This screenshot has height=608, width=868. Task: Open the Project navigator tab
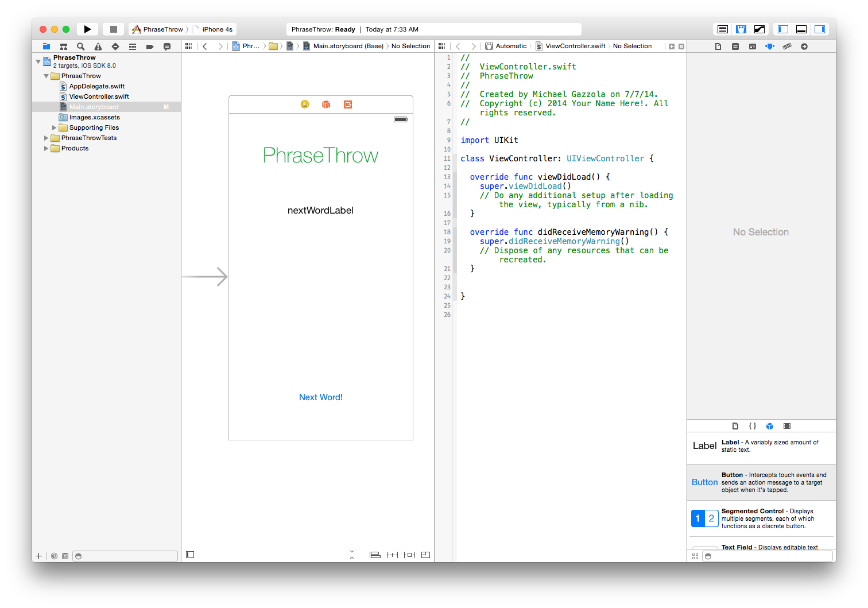[x=46, y=47]
